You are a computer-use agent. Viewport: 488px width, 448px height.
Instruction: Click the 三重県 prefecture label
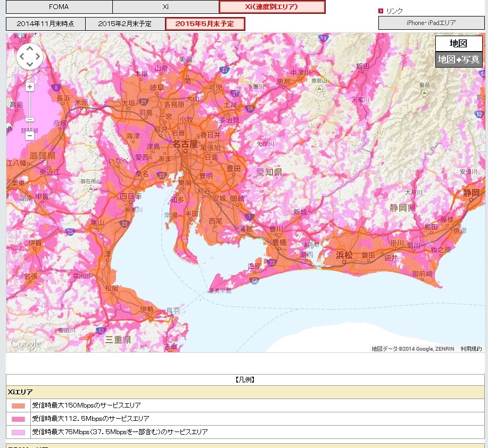click(118, 339)
